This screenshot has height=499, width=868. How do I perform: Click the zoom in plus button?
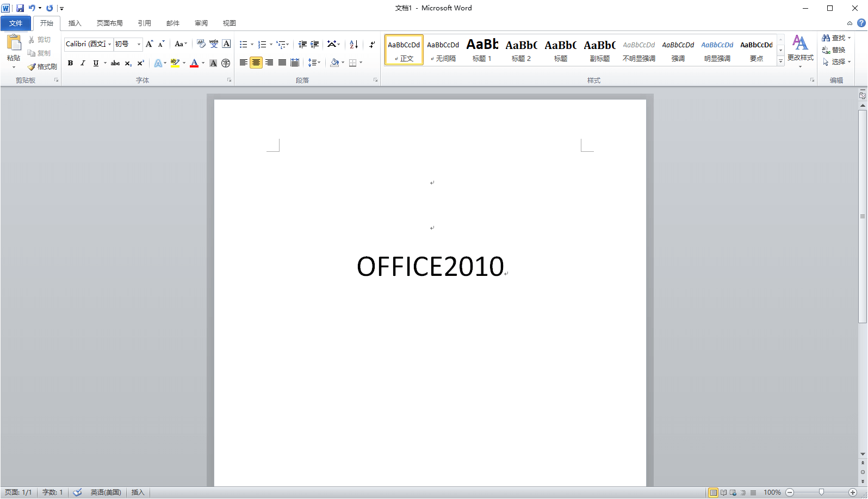coord(853,492)
